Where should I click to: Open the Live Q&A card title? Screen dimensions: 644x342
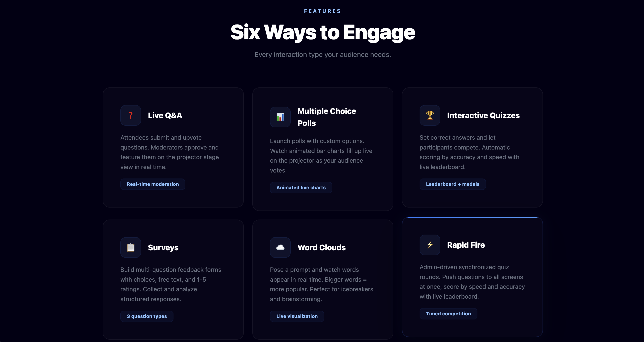click(x=165, y=115)
